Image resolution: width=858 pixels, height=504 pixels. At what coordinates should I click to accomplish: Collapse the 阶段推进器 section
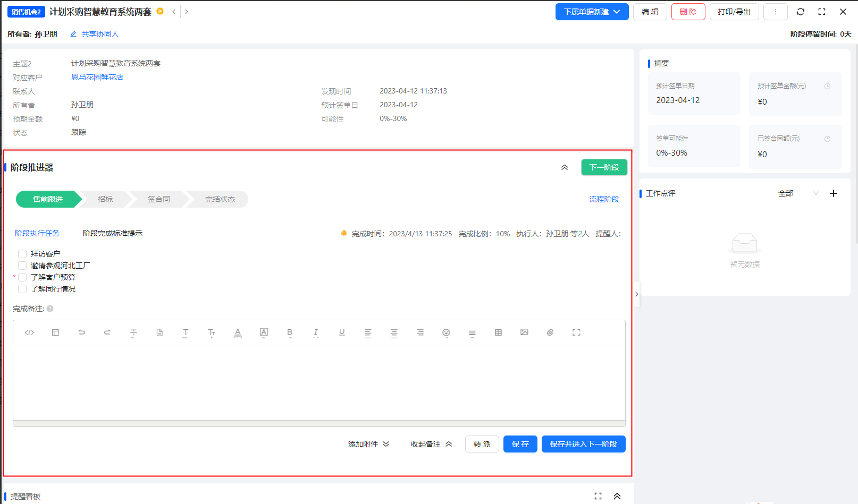pyautogui.click(x=565, y=167)
